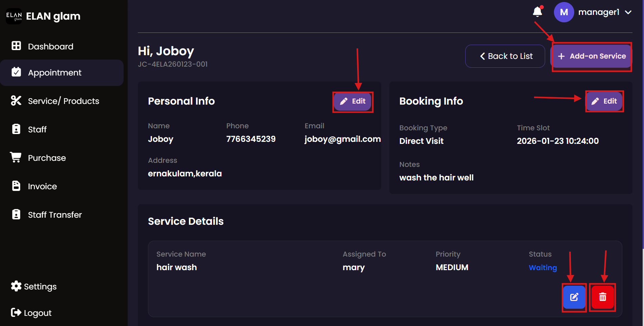Edit the Personal Info section

(x=353, y=101)
